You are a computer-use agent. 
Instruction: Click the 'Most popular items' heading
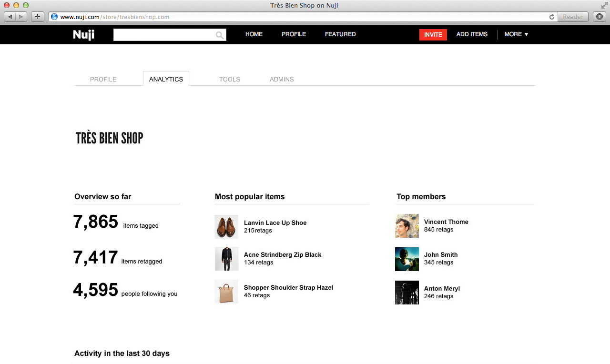(250, 197)
